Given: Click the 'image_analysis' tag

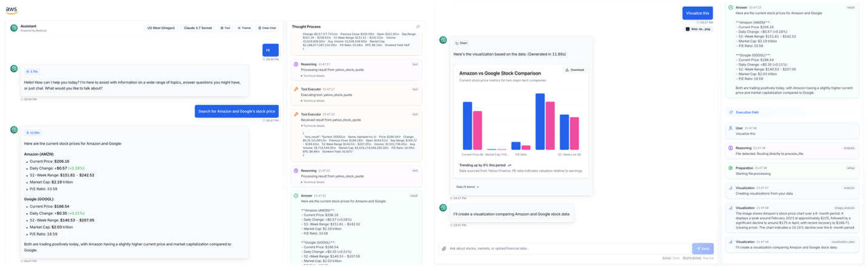Looking at the screenshot, I should 844,208.
